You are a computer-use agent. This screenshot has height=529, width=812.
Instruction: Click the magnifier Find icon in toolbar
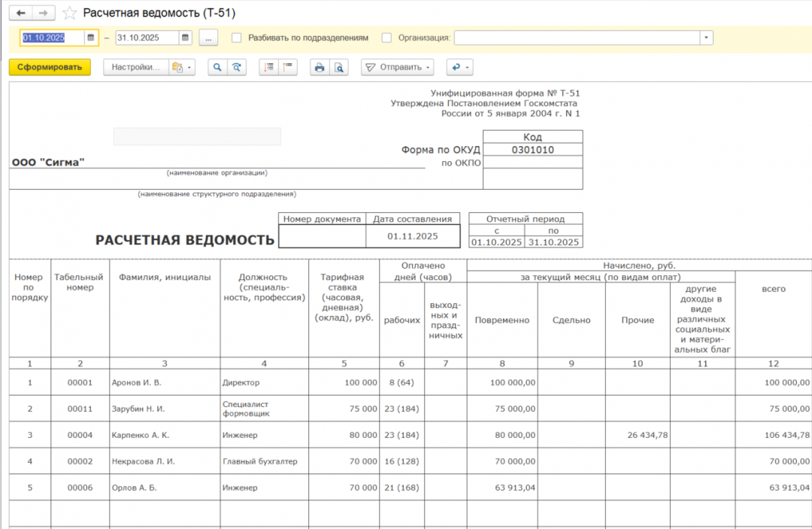tap(217, 68)
